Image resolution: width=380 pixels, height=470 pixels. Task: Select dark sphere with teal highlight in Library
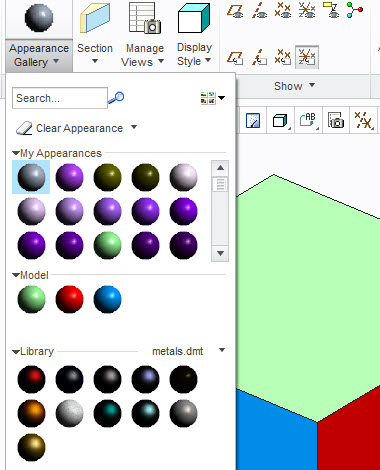pos(107,413)
